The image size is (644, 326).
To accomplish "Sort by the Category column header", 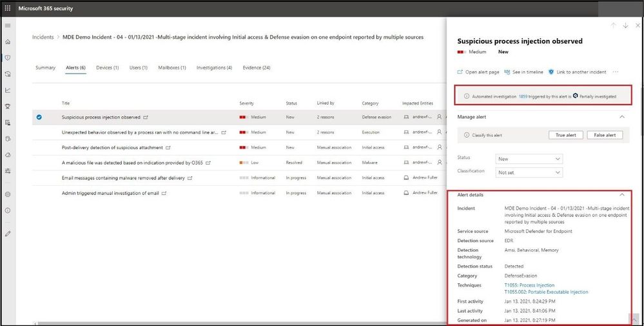I will coord(370,103).
